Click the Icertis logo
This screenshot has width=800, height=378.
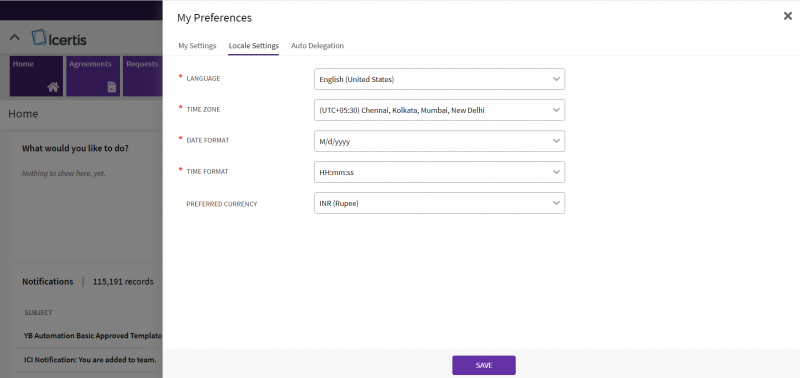(59, 38)
